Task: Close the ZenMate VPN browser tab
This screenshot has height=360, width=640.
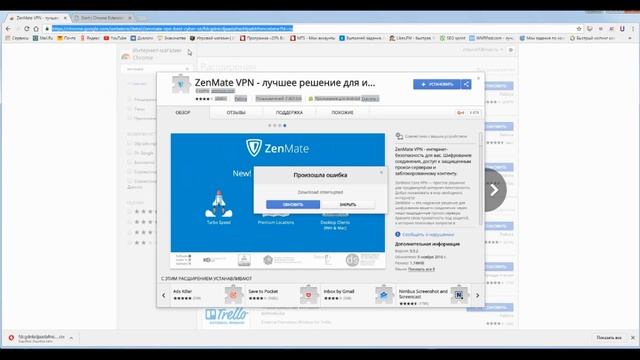Action: (65, 18)
